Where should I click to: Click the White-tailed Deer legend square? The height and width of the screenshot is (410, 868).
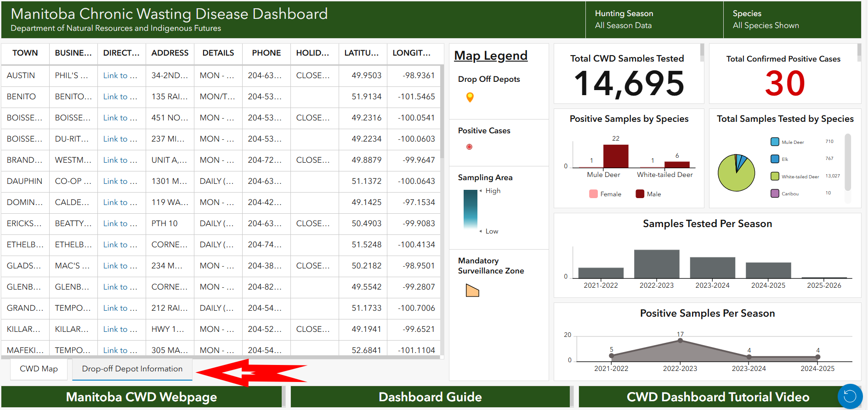click(775, 176)
